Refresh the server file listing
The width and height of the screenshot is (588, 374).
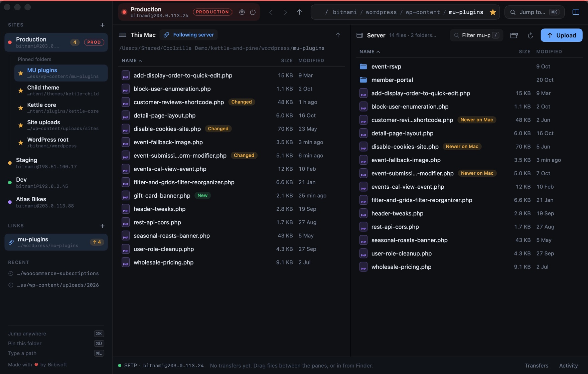point(530,35)
